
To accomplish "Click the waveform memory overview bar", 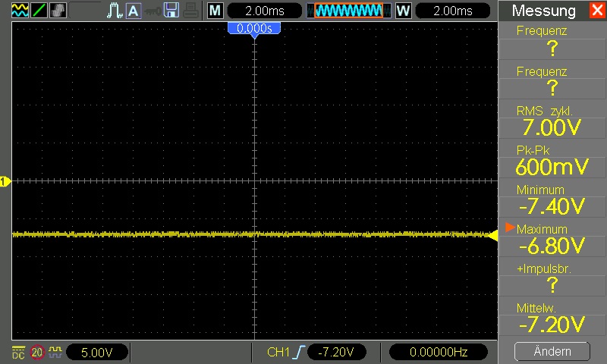I will tap(349, 11).
